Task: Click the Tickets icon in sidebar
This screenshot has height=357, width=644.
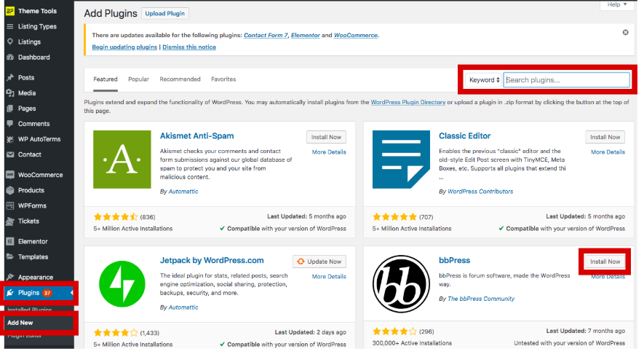Action: tap(10, 221)
